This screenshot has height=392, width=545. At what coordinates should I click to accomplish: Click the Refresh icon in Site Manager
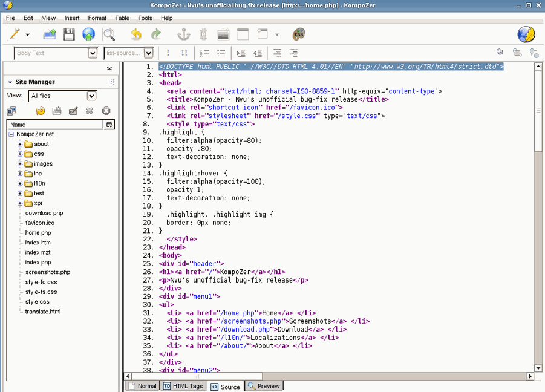coord(41,111)
